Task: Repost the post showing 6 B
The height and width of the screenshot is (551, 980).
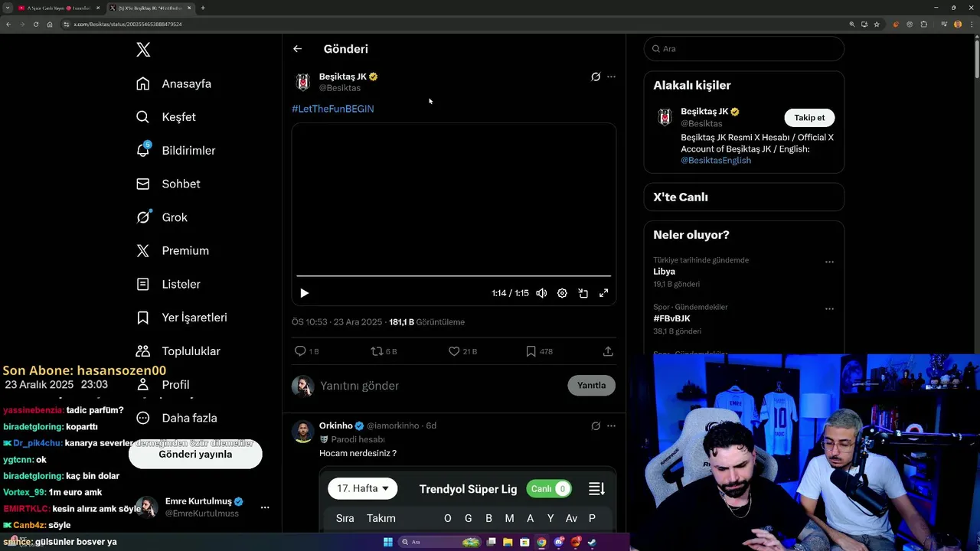Action: 376,351
